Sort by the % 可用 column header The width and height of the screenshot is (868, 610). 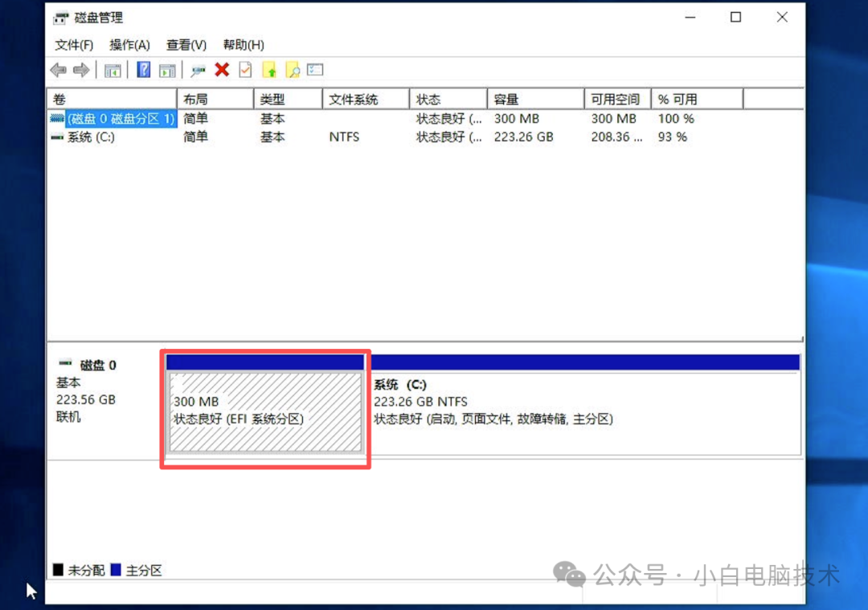click(697, 99)
